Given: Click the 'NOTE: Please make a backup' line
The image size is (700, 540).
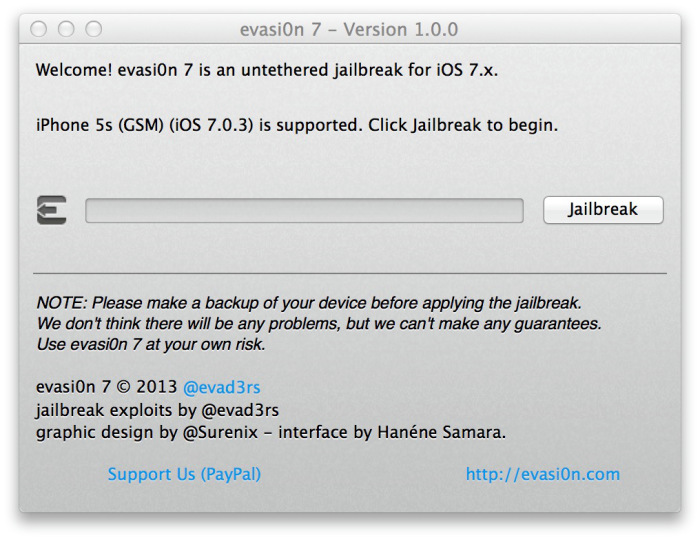Looking at the screenshot, I should tap(308, 302).
